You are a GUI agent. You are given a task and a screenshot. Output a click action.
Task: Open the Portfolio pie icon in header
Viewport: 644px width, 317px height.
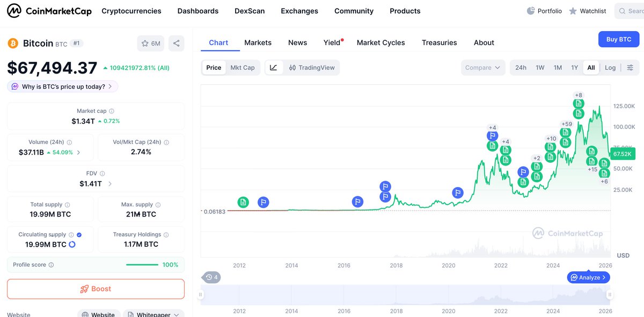coord(531,11)
